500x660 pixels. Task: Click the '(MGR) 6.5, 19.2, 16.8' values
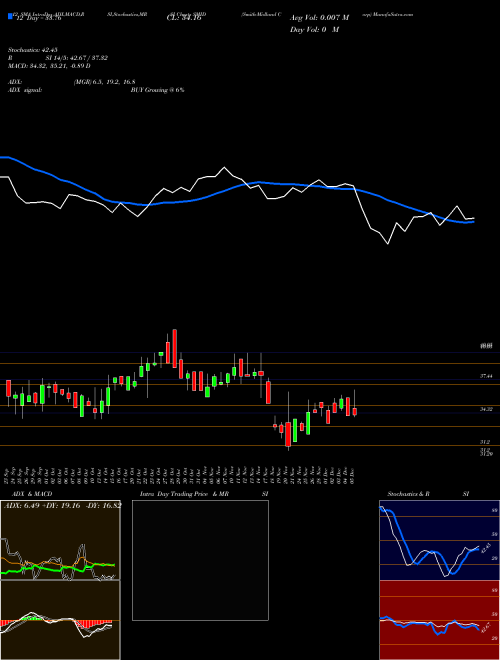(104, 82)
